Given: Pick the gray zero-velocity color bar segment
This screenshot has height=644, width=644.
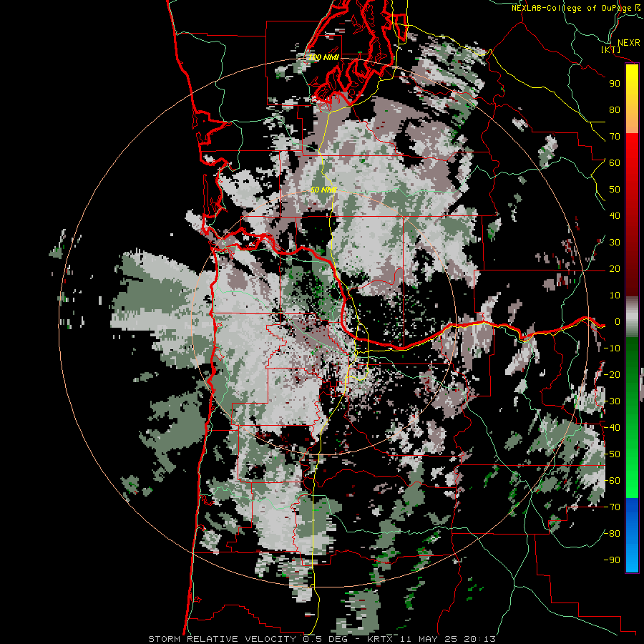Looking at the screenshot, I should coord(632,317).
